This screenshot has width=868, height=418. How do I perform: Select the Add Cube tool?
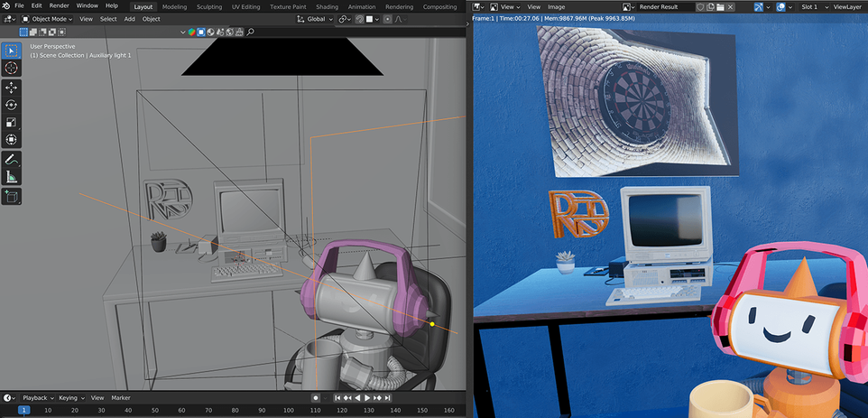coord(11,196)
